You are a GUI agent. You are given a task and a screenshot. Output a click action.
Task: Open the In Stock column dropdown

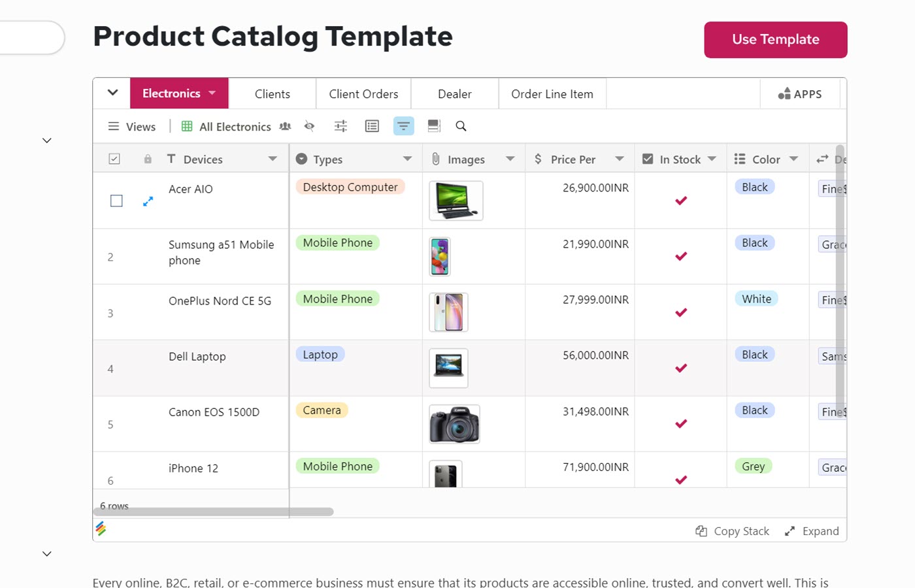[x=712, y=159]
